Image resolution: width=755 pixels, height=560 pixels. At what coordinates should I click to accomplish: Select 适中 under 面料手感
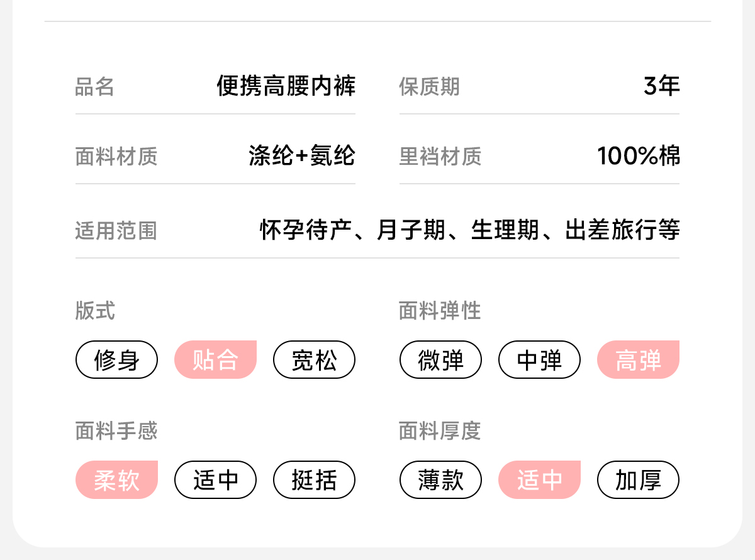coord(215,480)
